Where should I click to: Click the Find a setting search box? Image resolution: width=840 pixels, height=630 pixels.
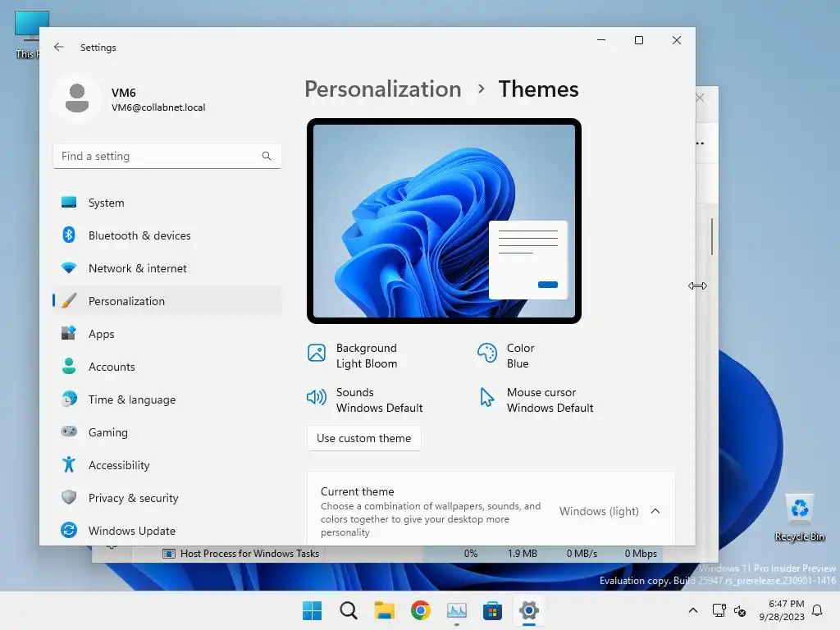point(167,156)
